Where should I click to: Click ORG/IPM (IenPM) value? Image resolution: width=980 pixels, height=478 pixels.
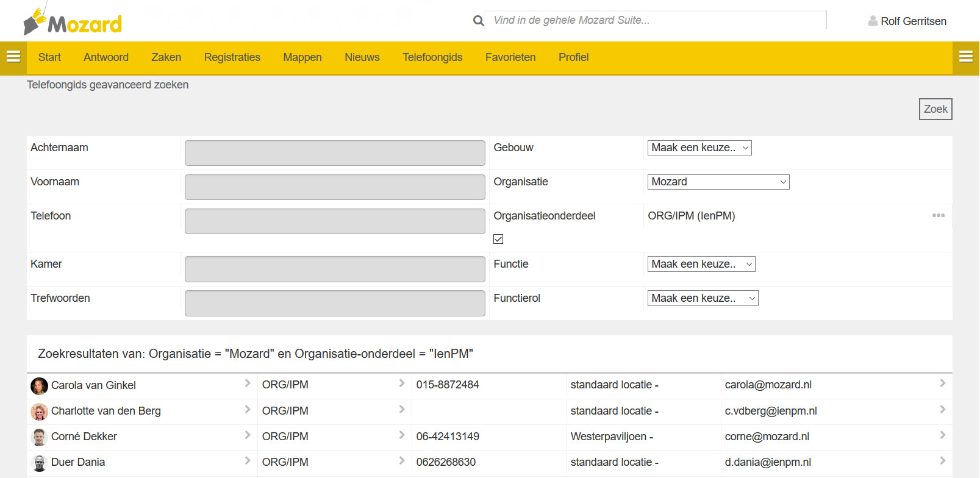[x=692, y=216]
